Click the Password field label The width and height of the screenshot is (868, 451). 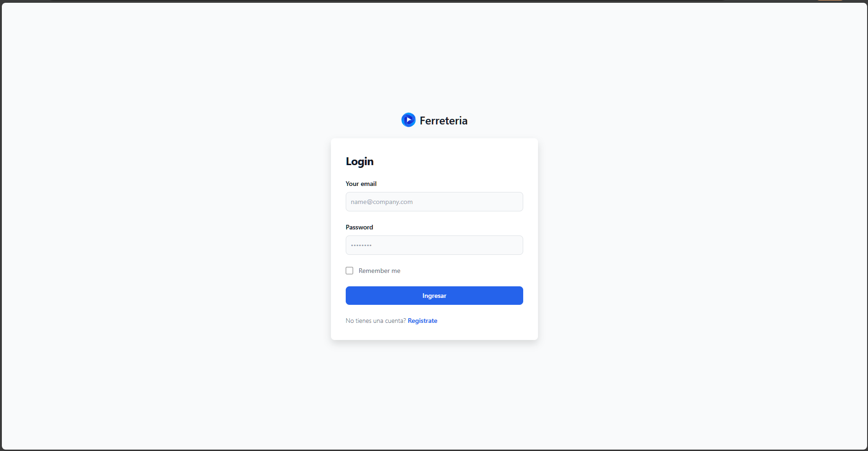(x=359, y=227)
